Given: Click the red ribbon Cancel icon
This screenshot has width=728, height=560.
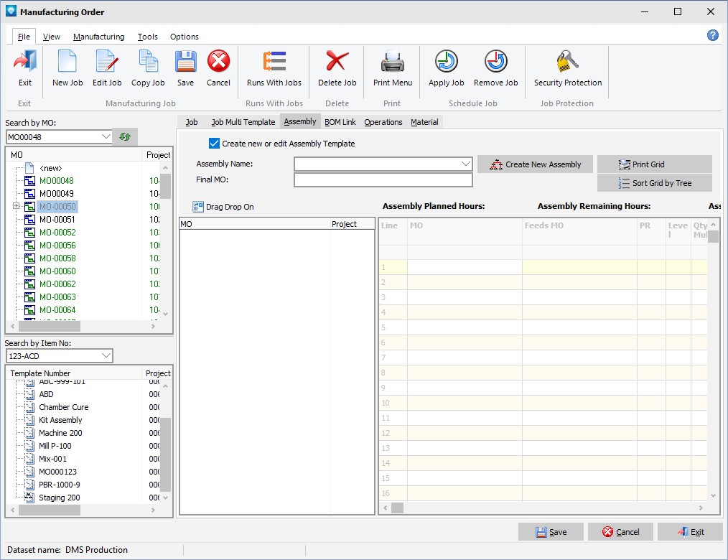Looking at the screenshot, I should pos(218,61).
